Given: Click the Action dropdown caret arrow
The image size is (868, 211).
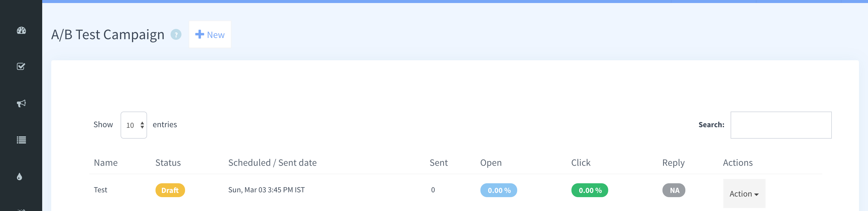Looking at the screenshot, I should coord(756,194).
